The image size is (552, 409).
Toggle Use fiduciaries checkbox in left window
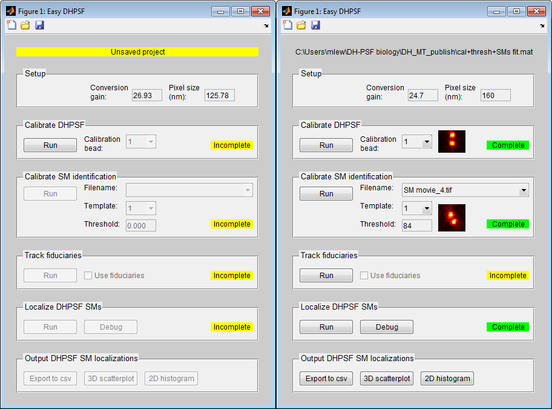click(88, 275)
